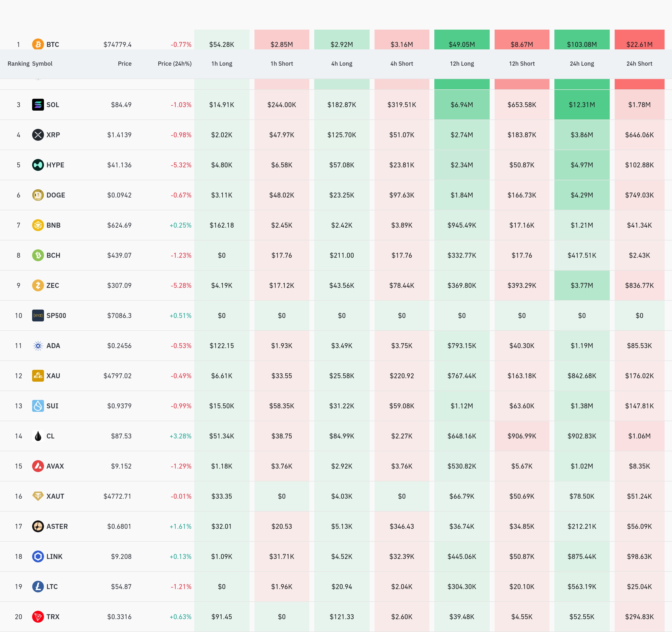Sort by 12h Long column header

[x=462, y=63]
